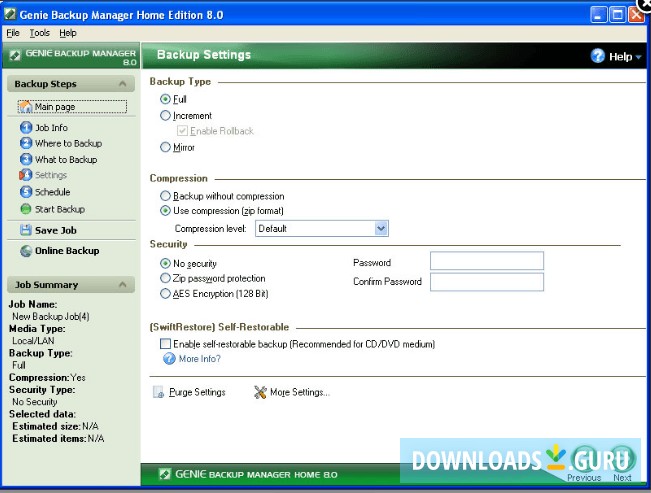Select the No security option
This screenshot has height=493, width=651.
point(165,263)
